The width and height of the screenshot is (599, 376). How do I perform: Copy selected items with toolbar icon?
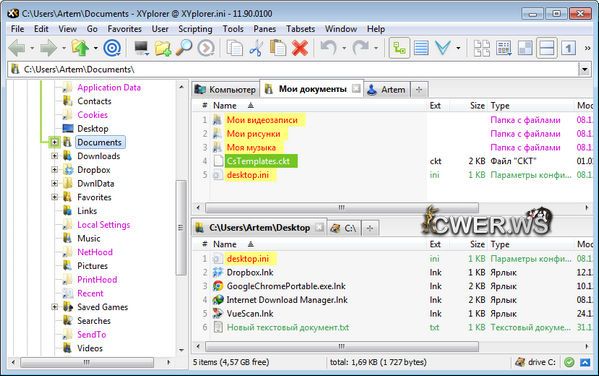pos(235,48)
